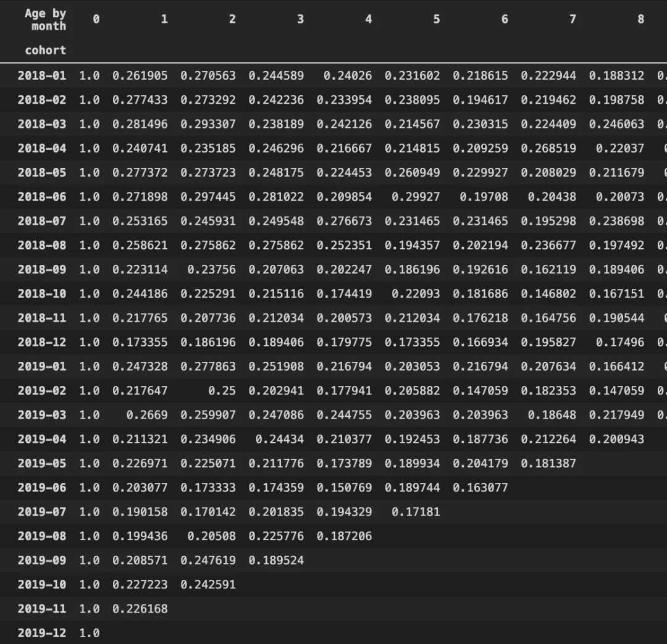
Task: Click cell value 0.24026
Action: click(x=348, y=75)
